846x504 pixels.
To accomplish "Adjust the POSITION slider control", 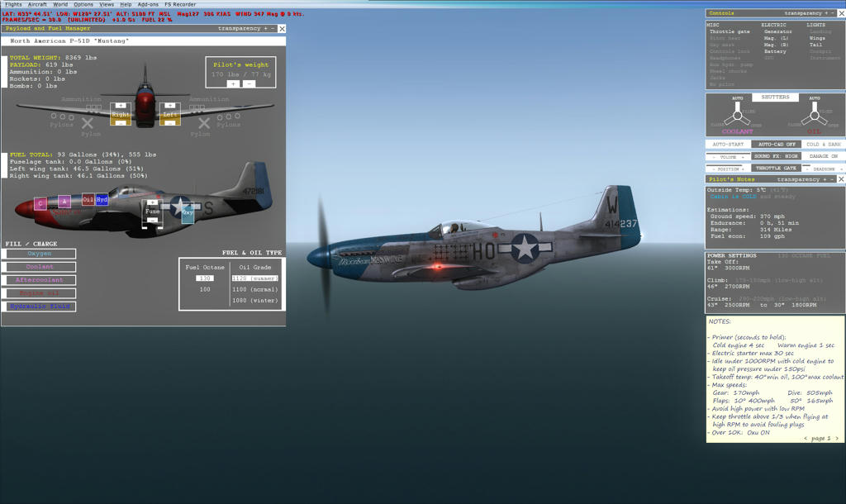I will click(x=728, y=169).
